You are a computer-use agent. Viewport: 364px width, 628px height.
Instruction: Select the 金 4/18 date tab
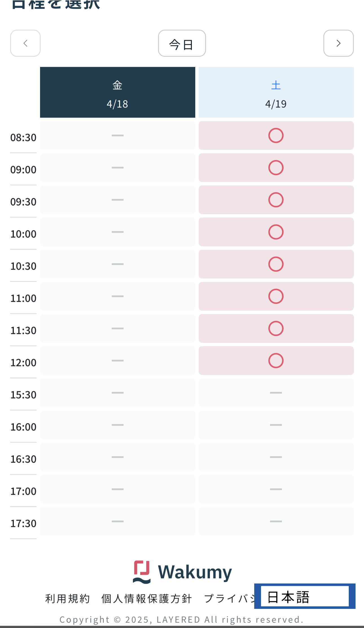[x=118, y=92]
